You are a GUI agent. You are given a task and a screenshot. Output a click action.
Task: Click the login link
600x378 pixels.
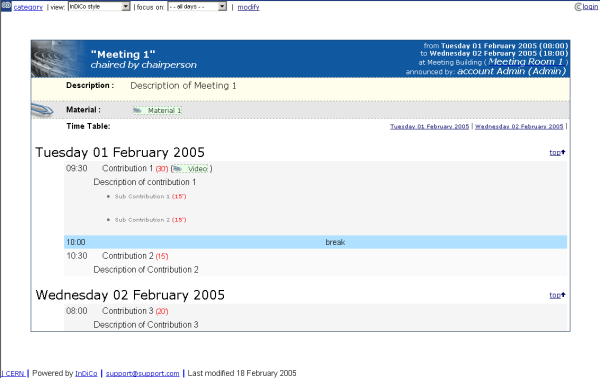click(x=590, y=7)
